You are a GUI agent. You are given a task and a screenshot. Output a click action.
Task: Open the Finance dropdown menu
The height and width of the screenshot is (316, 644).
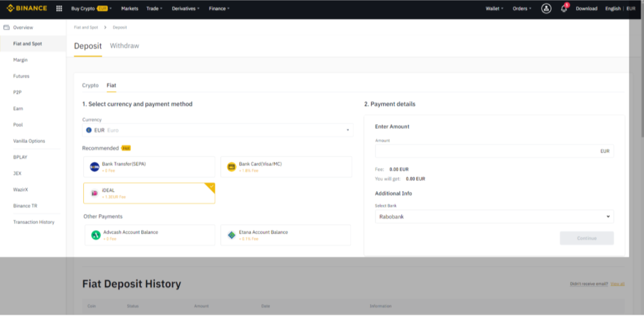coord(219,8)
